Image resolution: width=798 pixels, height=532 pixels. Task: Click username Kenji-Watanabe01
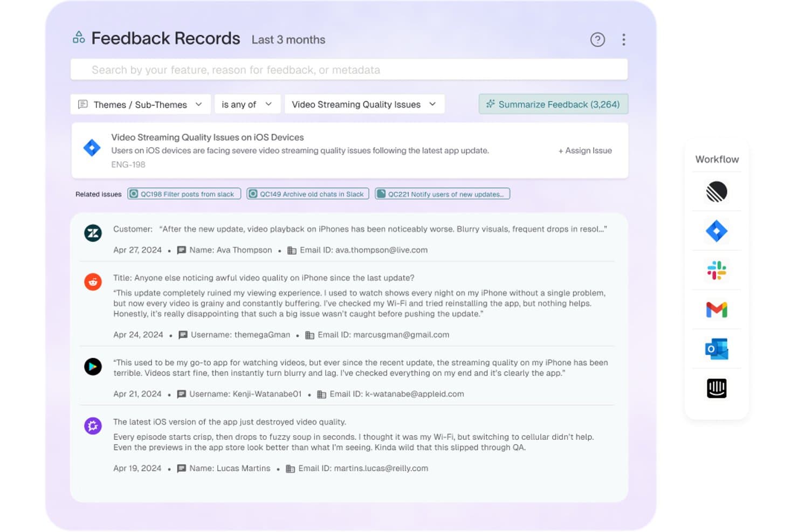pos(267,394)
